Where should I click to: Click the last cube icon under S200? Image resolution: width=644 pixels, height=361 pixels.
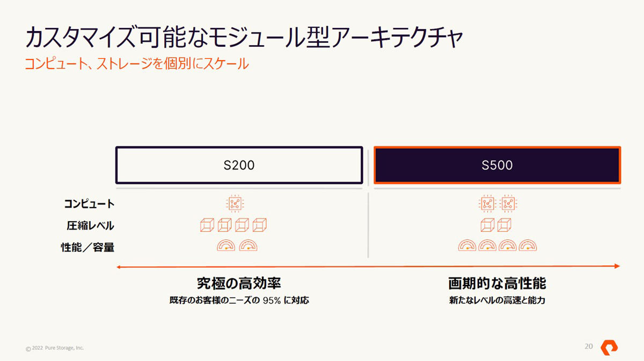pyautogui.click(x=260, y=225)
